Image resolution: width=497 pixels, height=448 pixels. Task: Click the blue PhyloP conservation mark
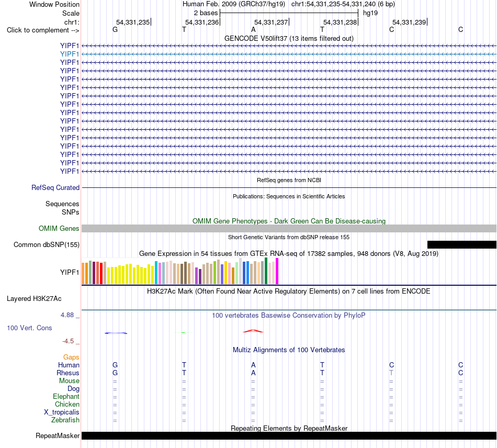tap(116, 333)
